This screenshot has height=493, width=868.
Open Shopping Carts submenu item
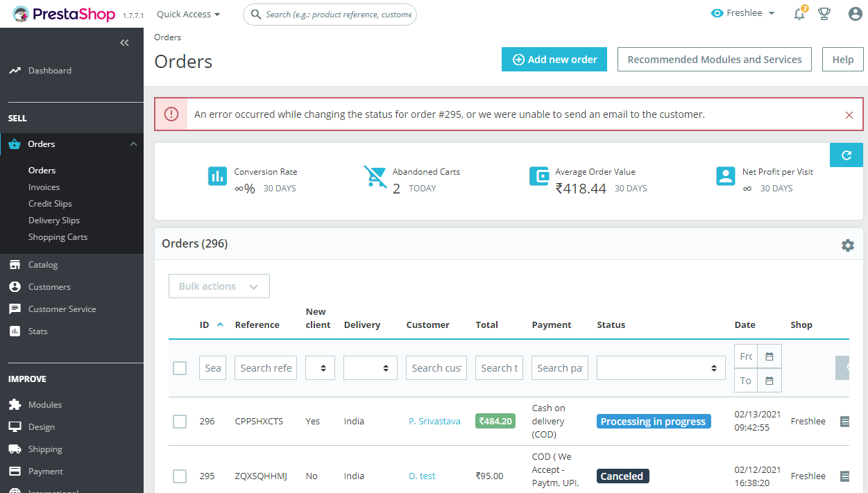click(58, 237)
